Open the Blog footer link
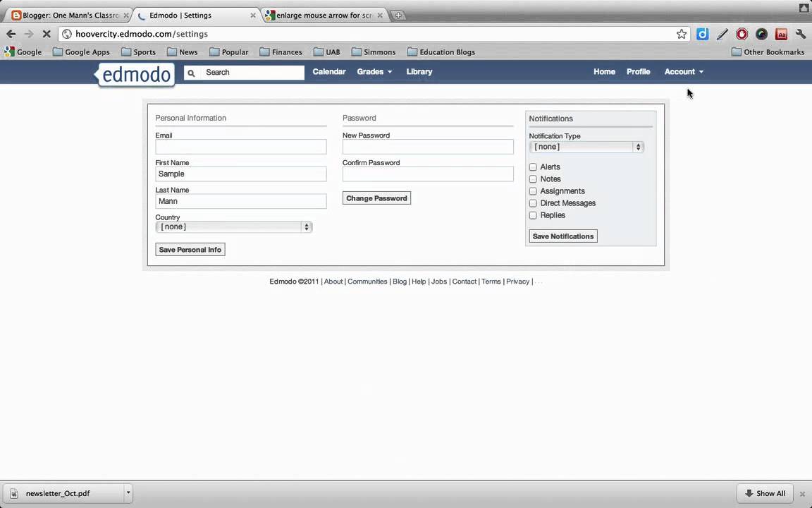 399,282
